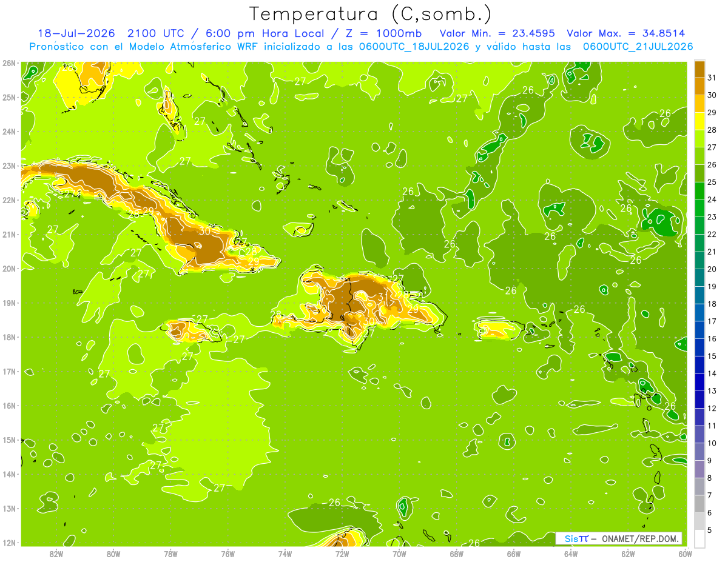This screenshot has width=728, height=562.
Task: Click the 68W longitude axis label
Action: [456, 554]
